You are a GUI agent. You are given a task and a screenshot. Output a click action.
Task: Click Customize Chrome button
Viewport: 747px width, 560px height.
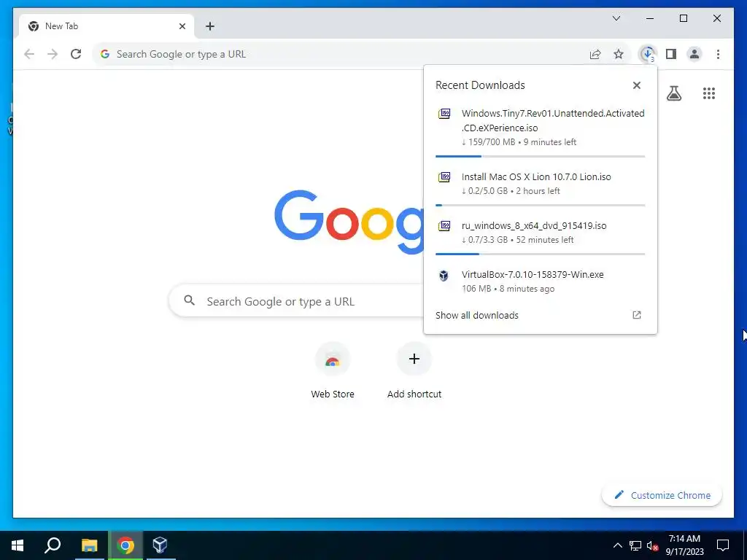[662, 495]
